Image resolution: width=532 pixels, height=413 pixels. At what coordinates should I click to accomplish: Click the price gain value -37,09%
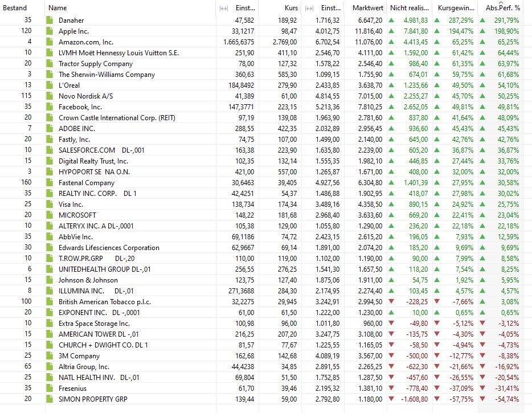point(461,389)
